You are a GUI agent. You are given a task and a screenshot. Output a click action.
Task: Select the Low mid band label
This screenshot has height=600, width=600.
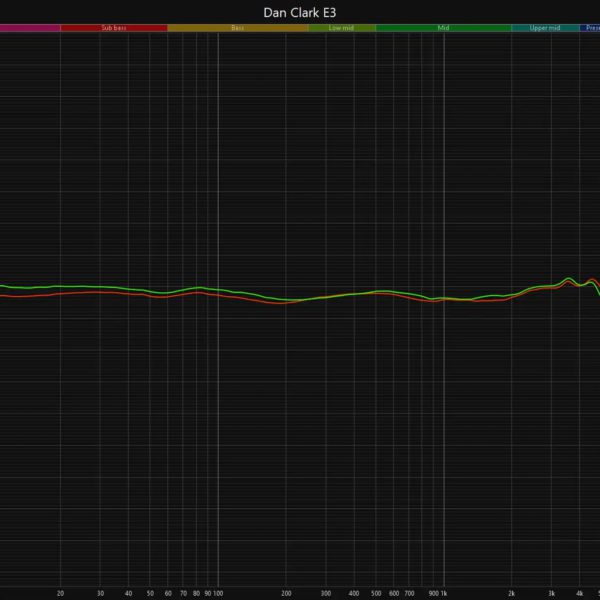(x=341, y=28)
